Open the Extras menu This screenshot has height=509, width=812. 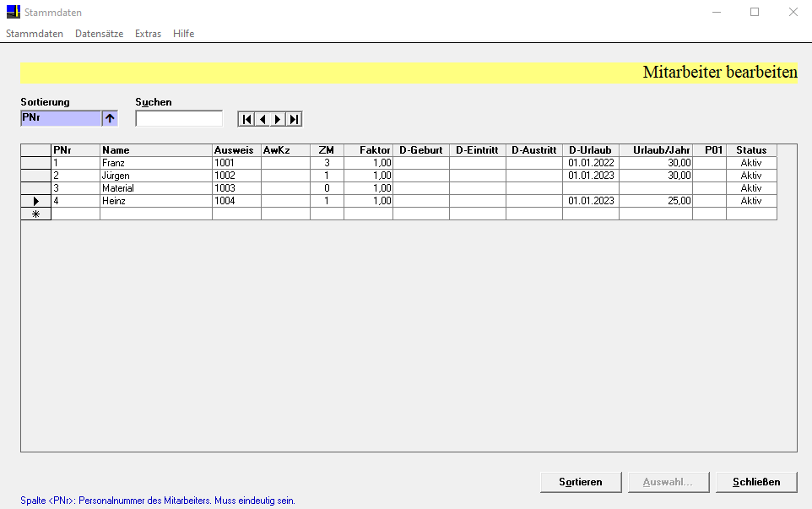coord(148,34)
